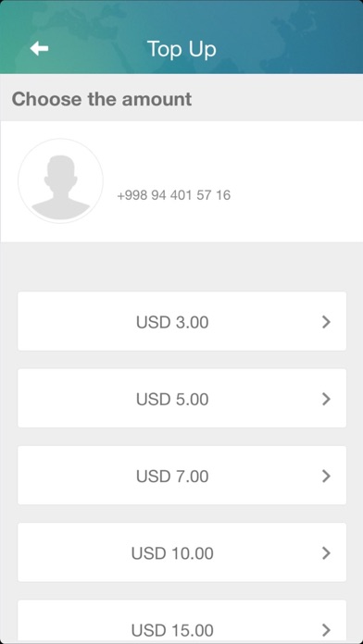Choose the USD 15.00 amount
Image resolution: width=363 pixels, height=644 pixels.
pos(172,630)
